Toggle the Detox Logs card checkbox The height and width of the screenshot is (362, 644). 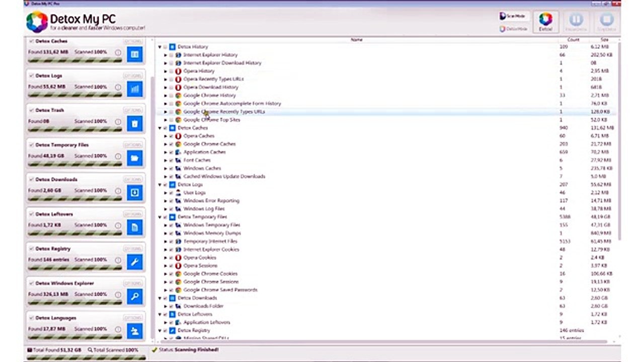click(32, 76)
